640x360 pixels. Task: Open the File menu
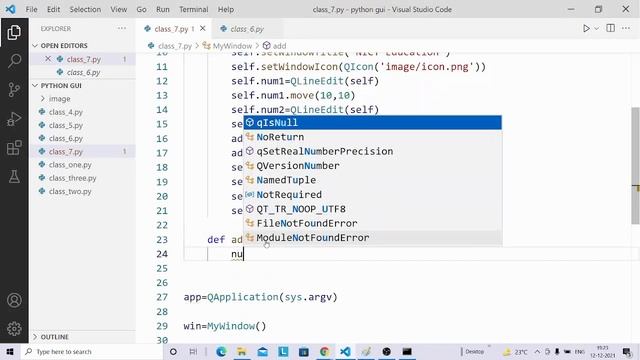[x=31, y=9]
